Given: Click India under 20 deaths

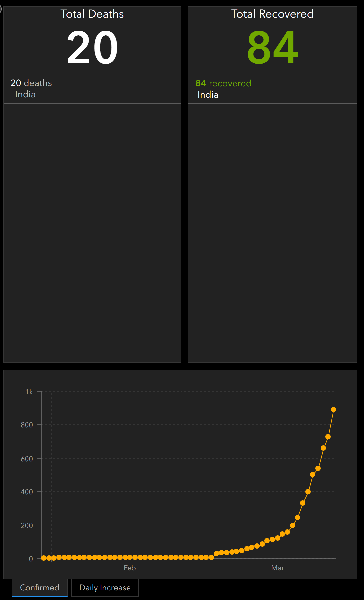Looking at the screenshot, I should coord(26,94).
